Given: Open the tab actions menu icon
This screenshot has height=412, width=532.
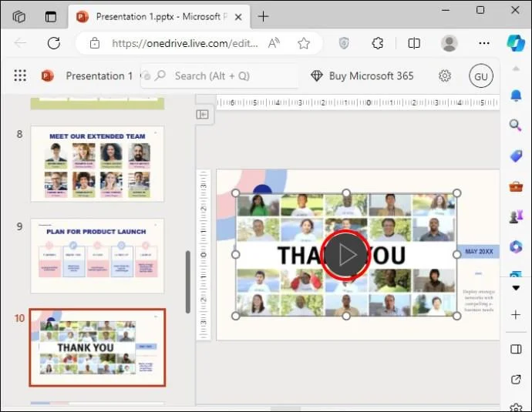Looking at the screenshot, I should click(x=51, y=16).
